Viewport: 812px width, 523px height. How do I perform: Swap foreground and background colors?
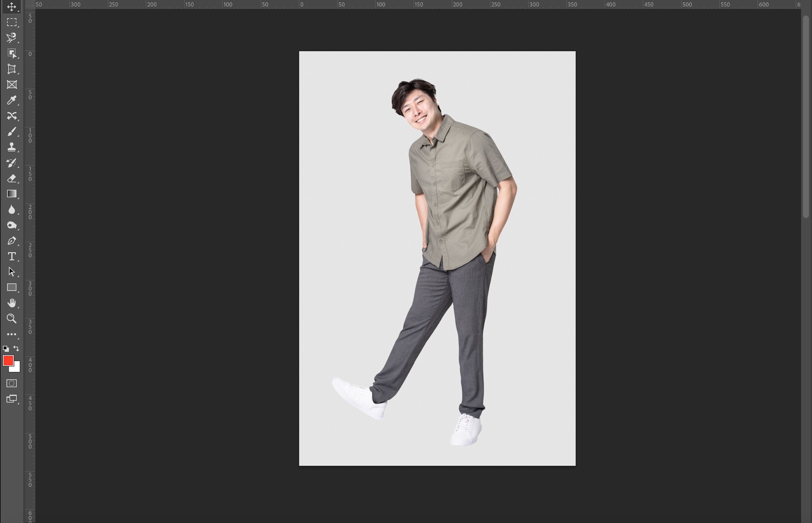click(16, 348)
